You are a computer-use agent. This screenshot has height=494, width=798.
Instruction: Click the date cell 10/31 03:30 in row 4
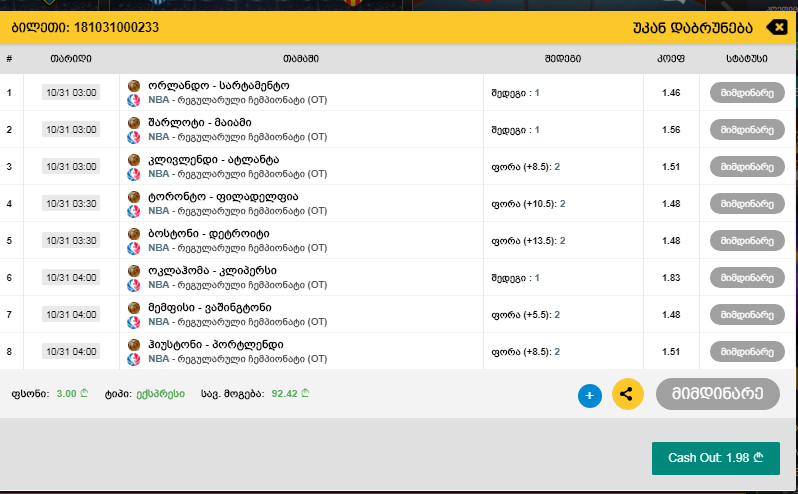coord(71,204)
